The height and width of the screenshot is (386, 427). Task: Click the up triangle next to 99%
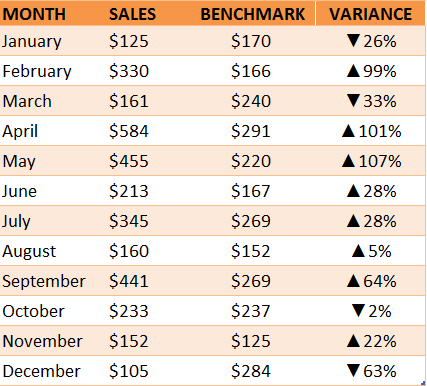[353, 71]
